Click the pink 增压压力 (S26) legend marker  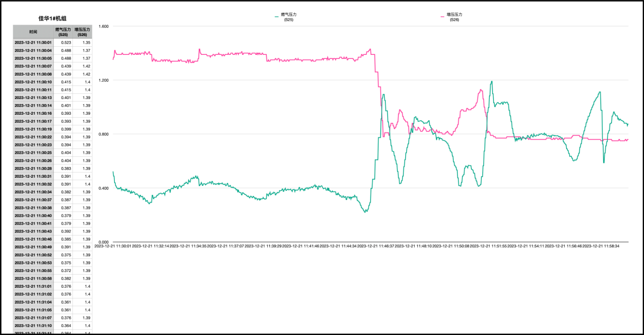click(442, 17)
